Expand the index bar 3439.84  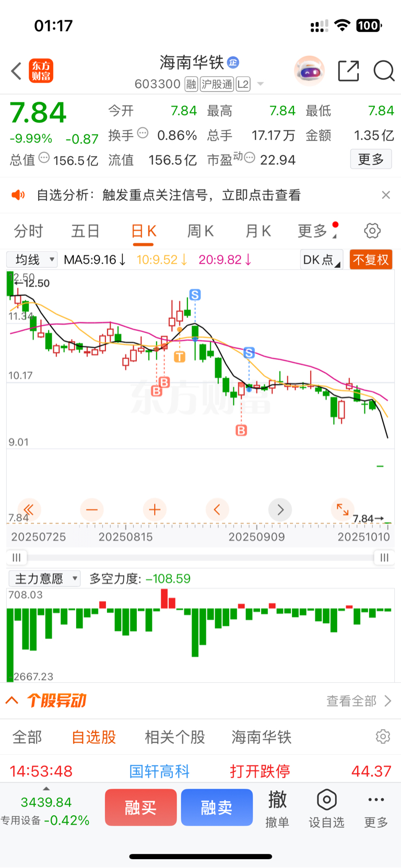click(x=46, y=802)
